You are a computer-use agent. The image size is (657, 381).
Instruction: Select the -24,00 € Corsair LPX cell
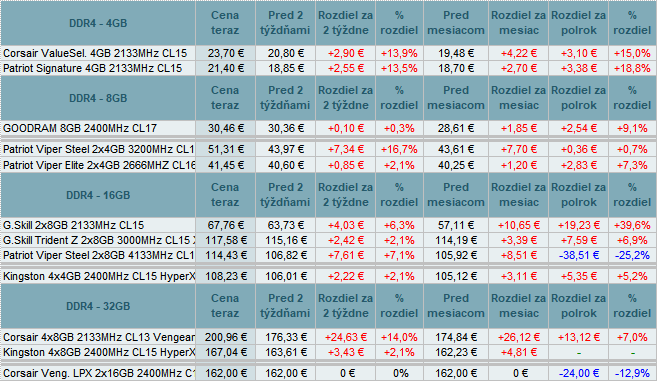(578, 373)
